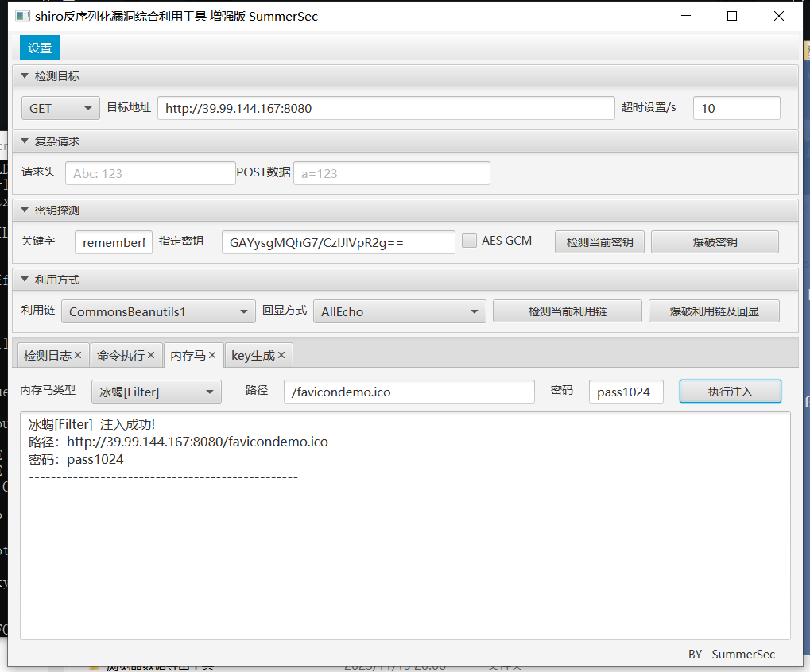The height and width of the screenshot is (672, 810).
Task: Enable the AES GCM checkbox
Action: point(469,241)
